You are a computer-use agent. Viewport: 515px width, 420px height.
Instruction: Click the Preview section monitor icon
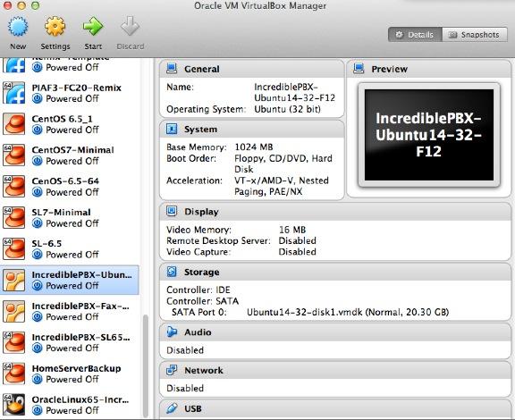tap(359, 69)
